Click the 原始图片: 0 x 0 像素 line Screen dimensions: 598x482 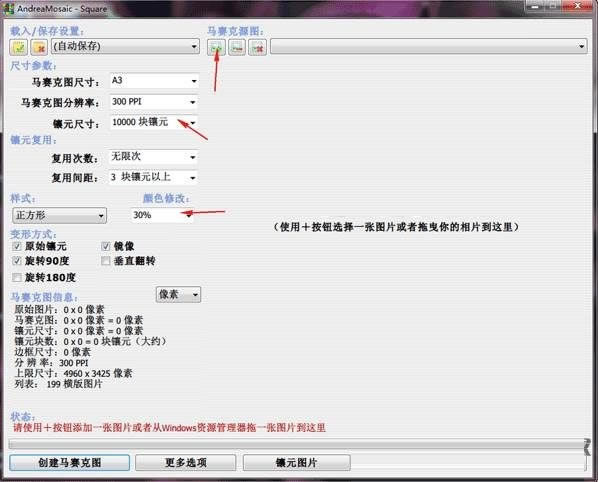coord(59,309)
